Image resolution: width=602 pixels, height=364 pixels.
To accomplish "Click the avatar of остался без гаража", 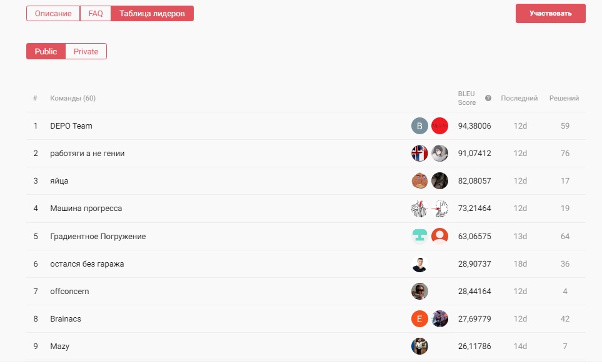I will click(x=419, y=264).
